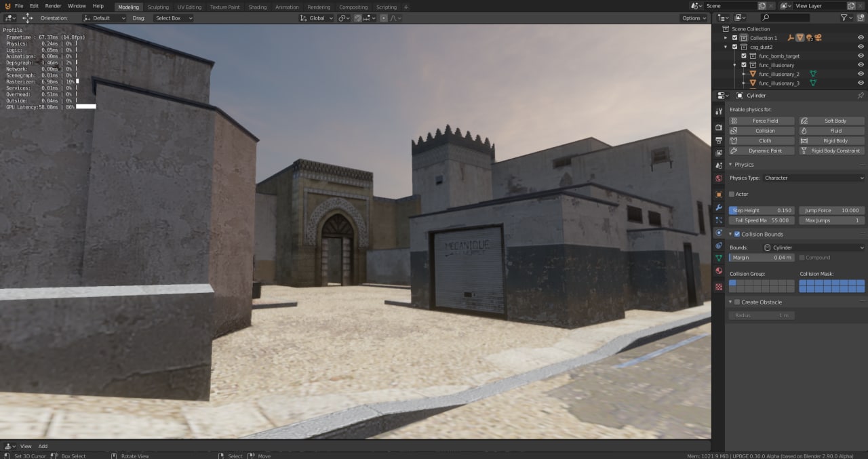Open the Global transform orientation dropdown
This screenshot has height=459, width=868.
pos(317,18)
